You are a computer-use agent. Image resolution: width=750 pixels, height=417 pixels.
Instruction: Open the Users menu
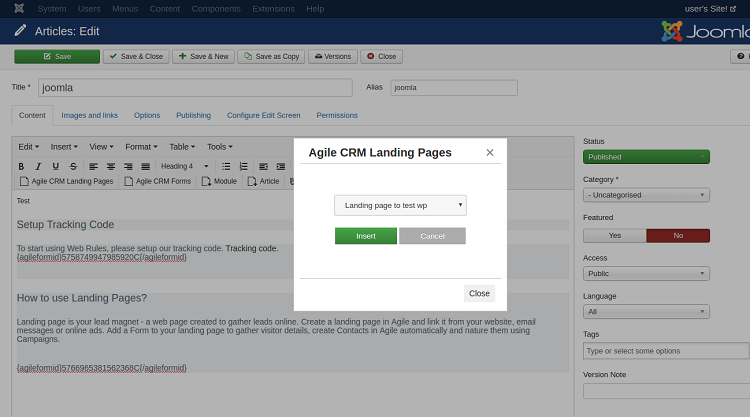click(x=89, y=9)
